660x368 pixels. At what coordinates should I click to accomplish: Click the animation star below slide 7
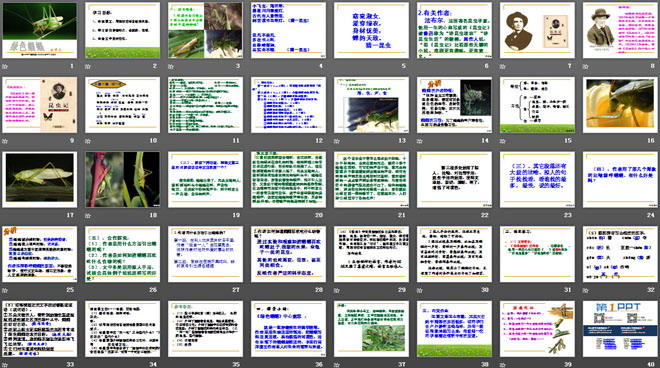503,66
